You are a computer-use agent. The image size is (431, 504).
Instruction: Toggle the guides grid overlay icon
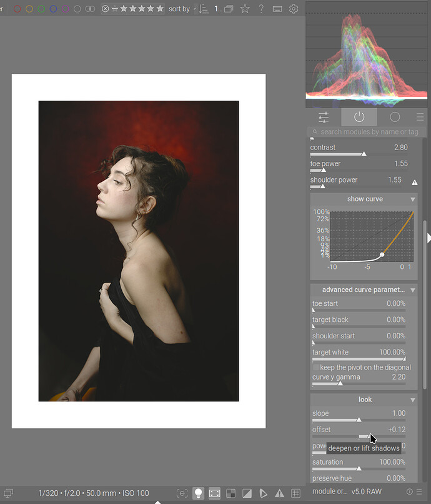coord(295,493)
